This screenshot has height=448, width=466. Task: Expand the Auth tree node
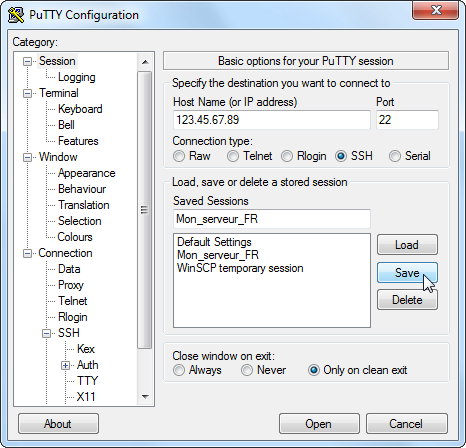(65, 365)
